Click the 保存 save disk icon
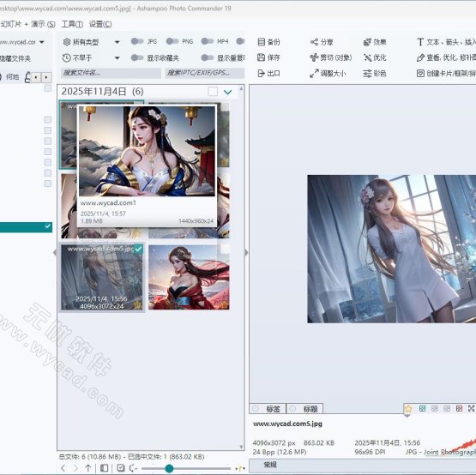Viewport: 476px width, 475px height. tap(261, 57)
